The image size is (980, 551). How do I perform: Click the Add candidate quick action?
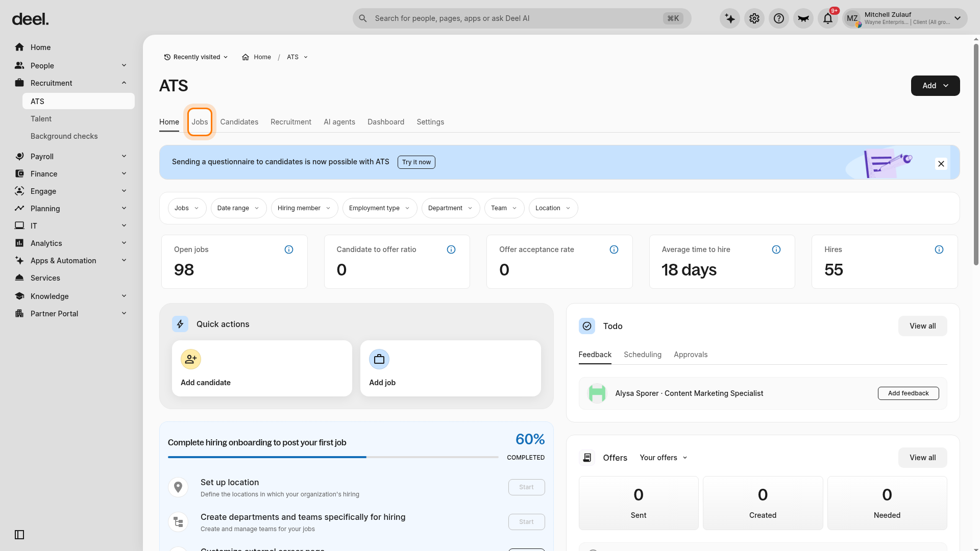coord(262,368)
